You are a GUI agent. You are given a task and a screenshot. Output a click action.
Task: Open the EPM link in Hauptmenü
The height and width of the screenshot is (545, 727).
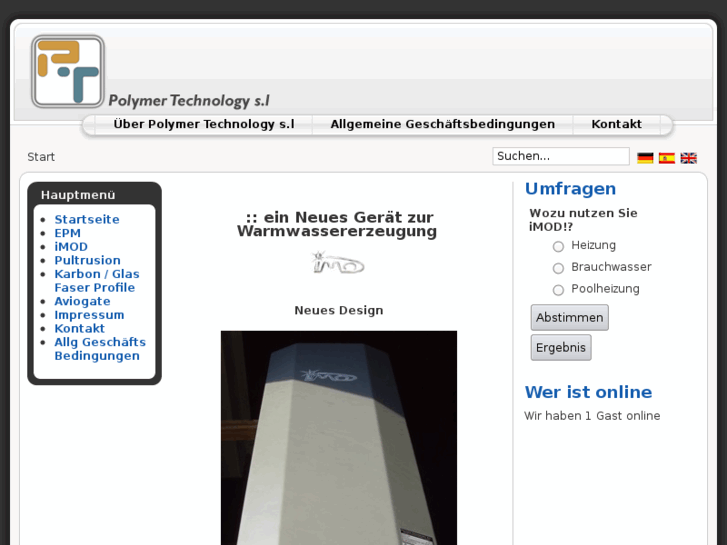tap(67, 233)
